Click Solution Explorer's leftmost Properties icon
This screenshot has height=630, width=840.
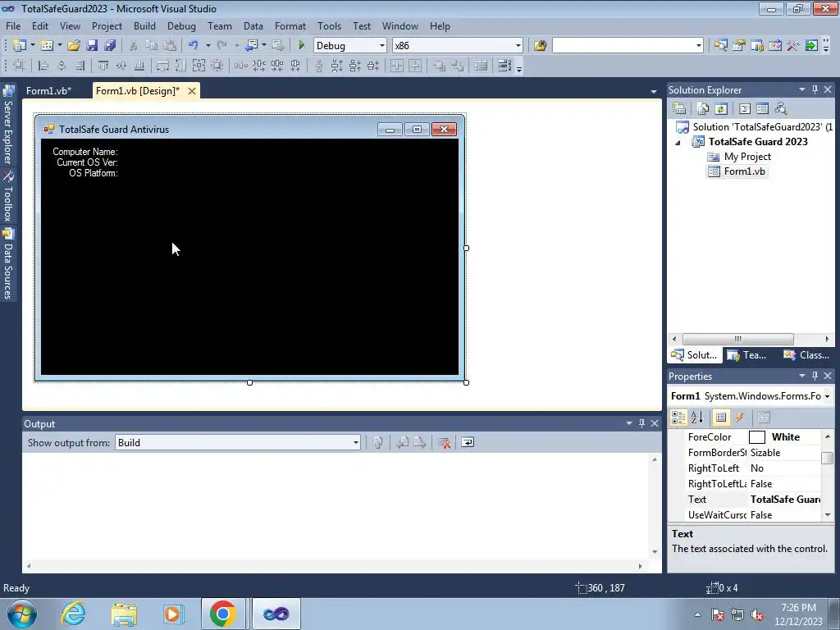point(679,109)
